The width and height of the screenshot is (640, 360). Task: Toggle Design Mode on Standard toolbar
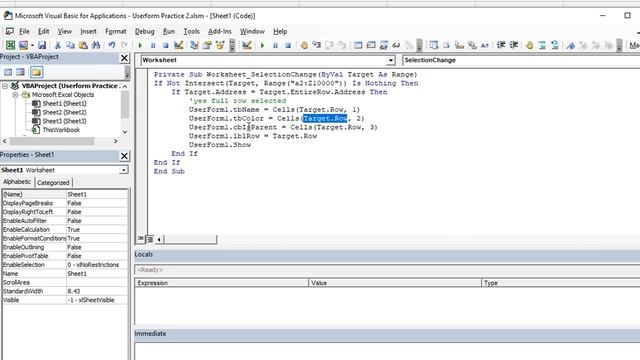tap(178, 45)
